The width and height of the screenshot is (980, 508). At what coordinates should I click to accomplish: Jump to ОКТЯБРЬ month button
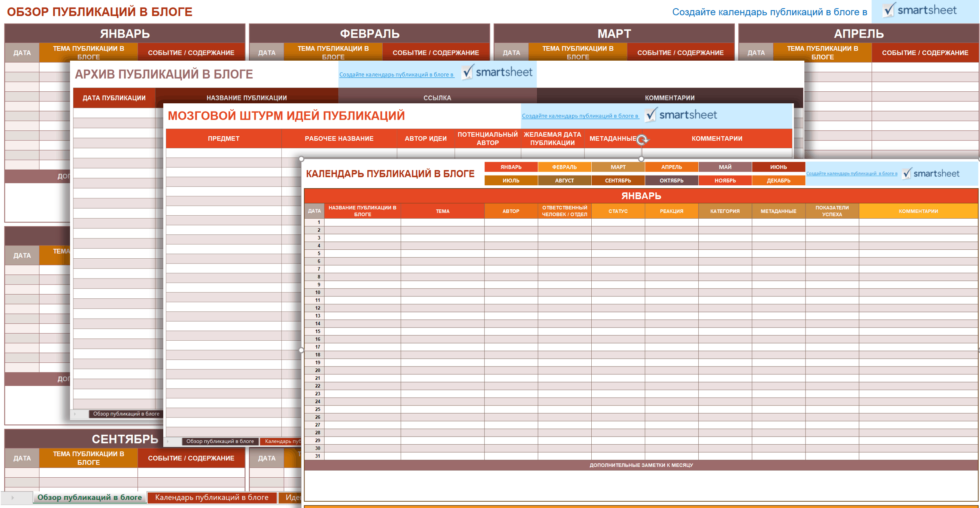pos(671,180)
